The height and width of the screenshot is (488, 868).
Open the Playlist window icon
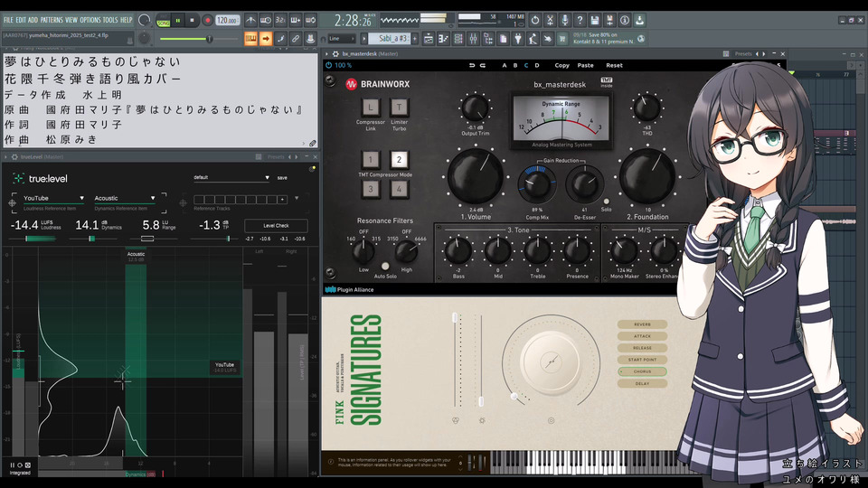pyautogui.click(x=429, y=39)
